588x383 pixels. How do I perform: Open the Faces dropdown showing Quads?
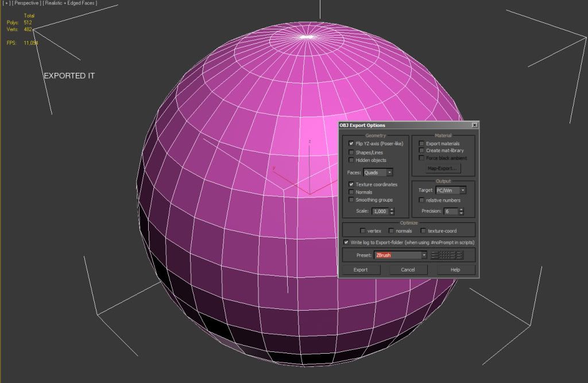click(x=389, y=171)
